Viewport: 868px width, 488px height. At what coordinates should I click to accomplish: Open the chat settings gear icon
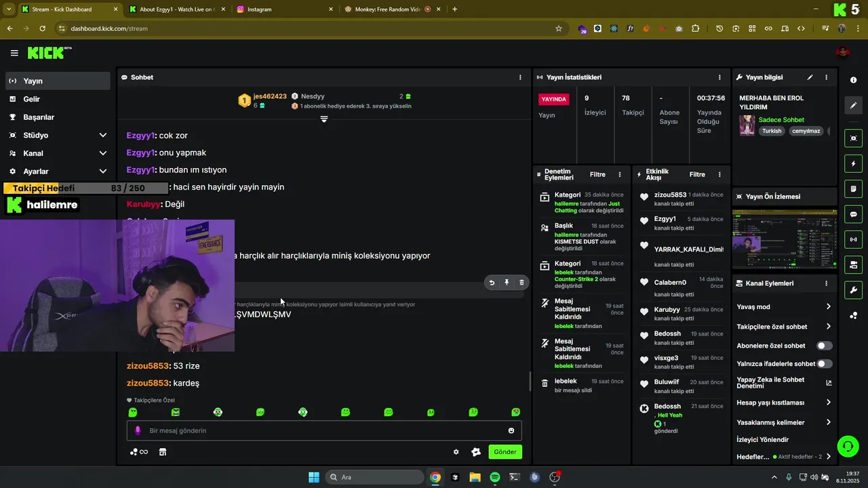(456, 452)
